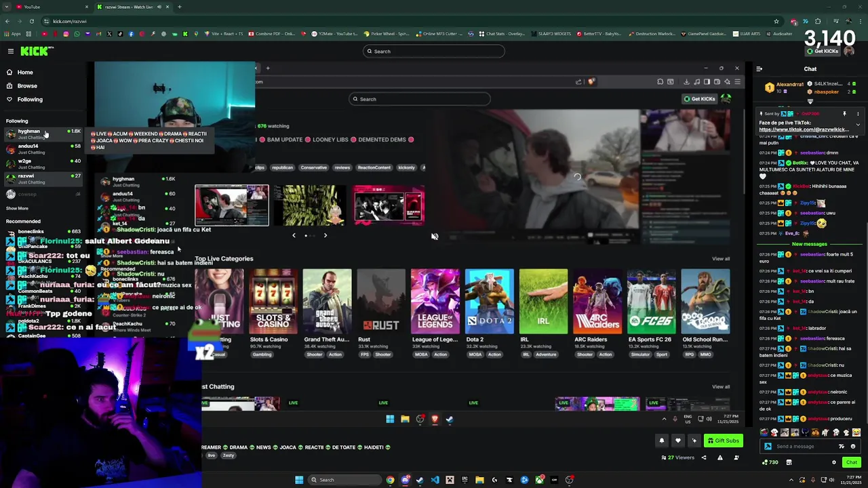This screenshot has width=868, height=488.
Task: Open Windows Start menu on taskbar
Action: (299, 480)
